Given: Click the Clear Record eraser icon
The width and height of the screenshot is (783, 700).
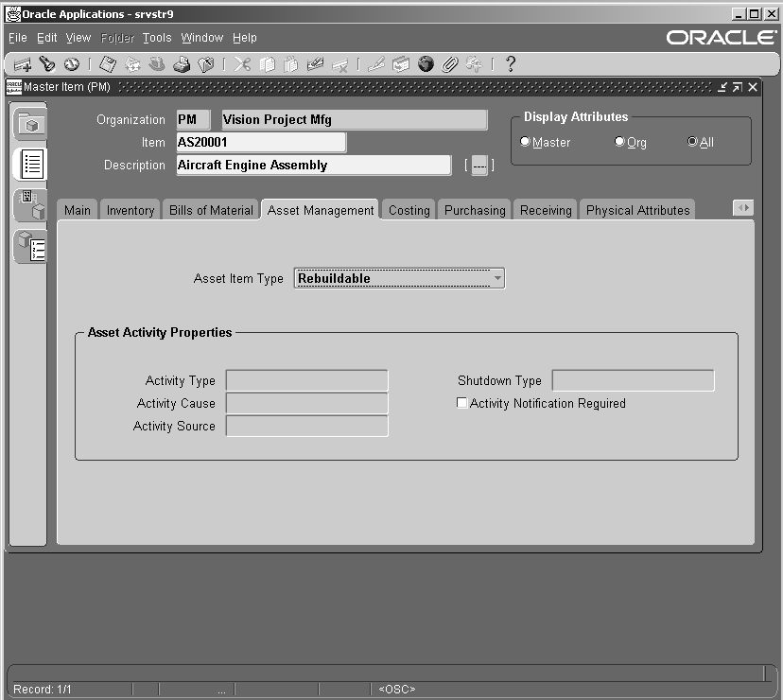Looking at the screenshot, I should (315, 64).
